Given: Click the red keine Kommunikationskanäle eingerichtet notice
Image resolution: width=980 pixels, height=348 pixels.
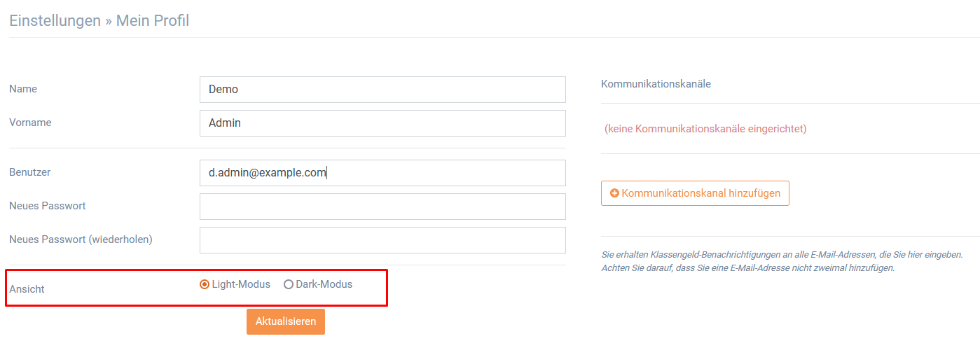Looking at the screenshot, I should coord(705,129).
